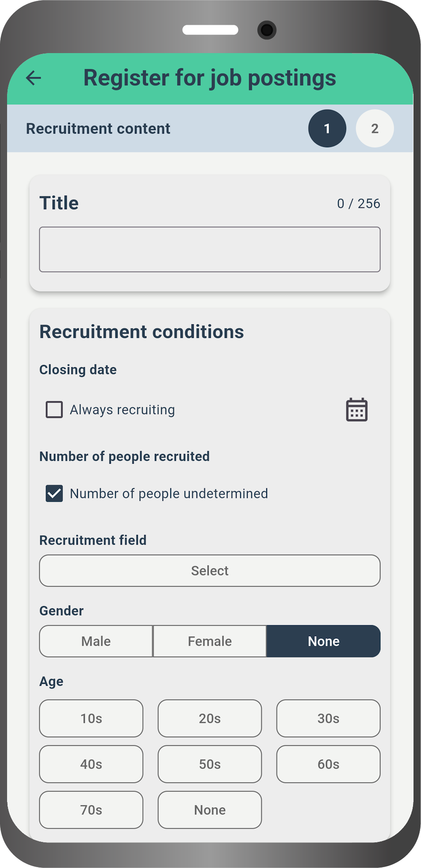Choose the 40s age group
This screenshot has height=868, width=421.
[x=91, y=764]
